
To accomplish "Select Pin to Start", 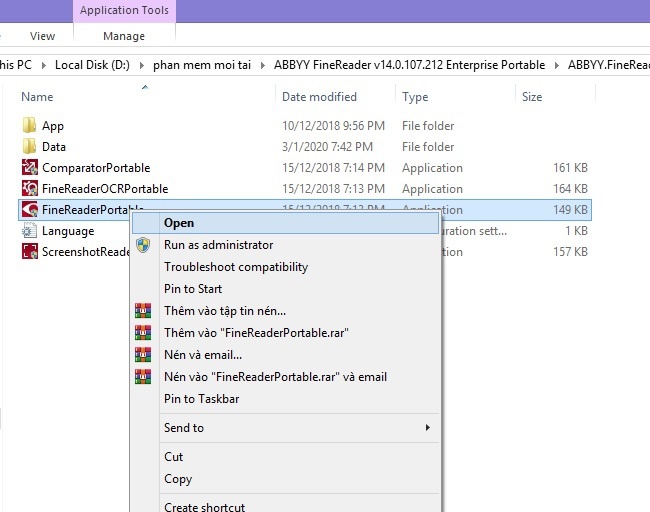I will 285,289.
